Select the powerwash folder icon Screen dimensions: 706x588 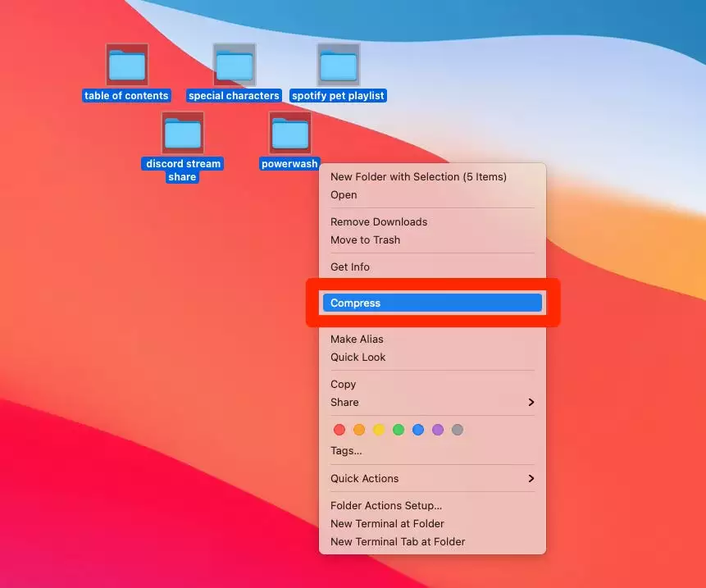(290, 134)
